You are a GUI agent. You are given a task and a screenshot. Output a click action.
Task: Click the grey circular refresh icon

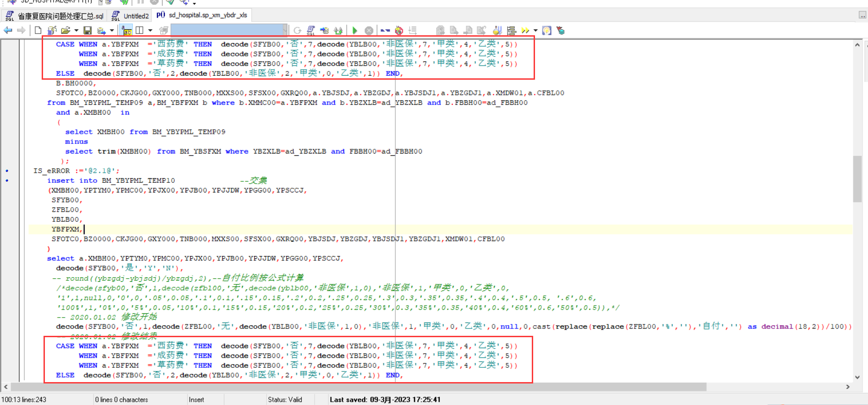[298, 30]
